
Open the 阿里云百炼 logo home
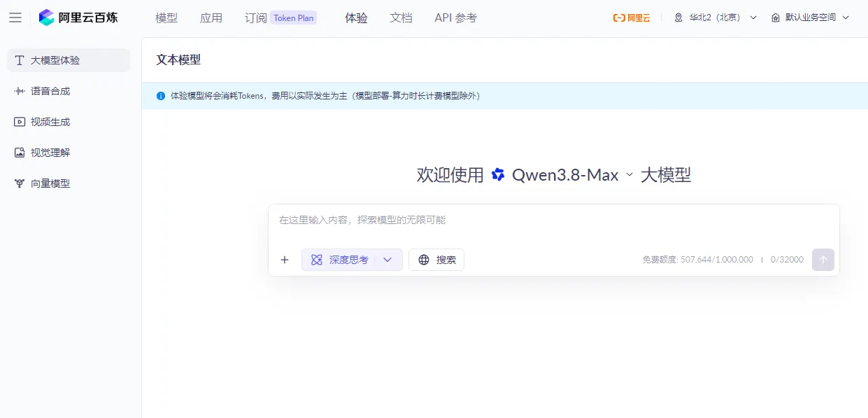[78, 18]
